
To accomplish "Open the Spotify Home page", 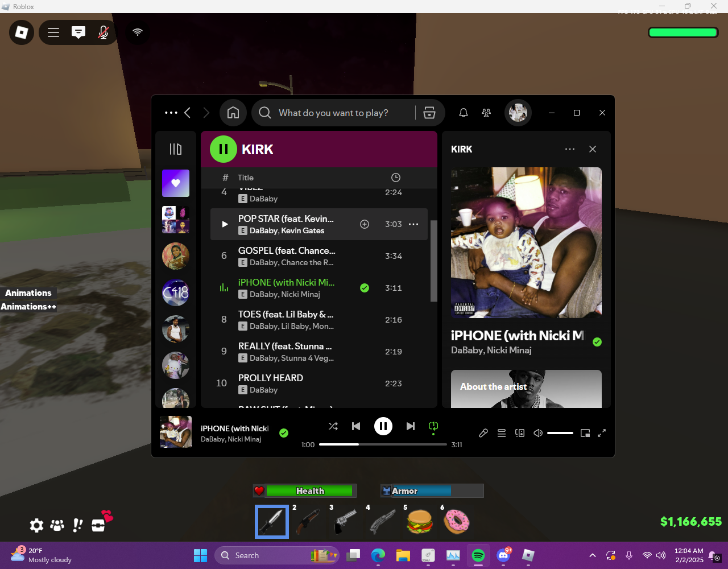I will coord(233,113).
